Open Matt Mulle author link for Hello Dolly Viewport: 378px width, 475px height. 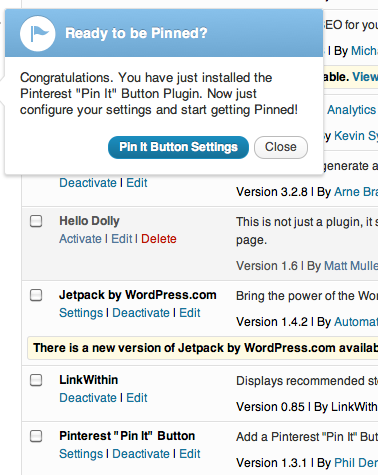(x=351, y=266)
